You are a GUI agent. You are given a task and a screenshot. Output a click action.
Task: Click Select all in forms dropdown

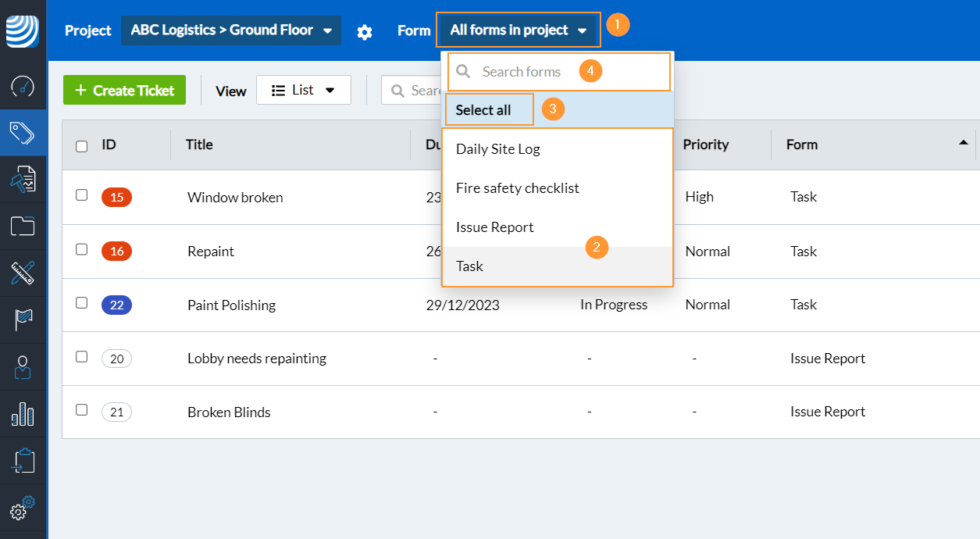483,110
